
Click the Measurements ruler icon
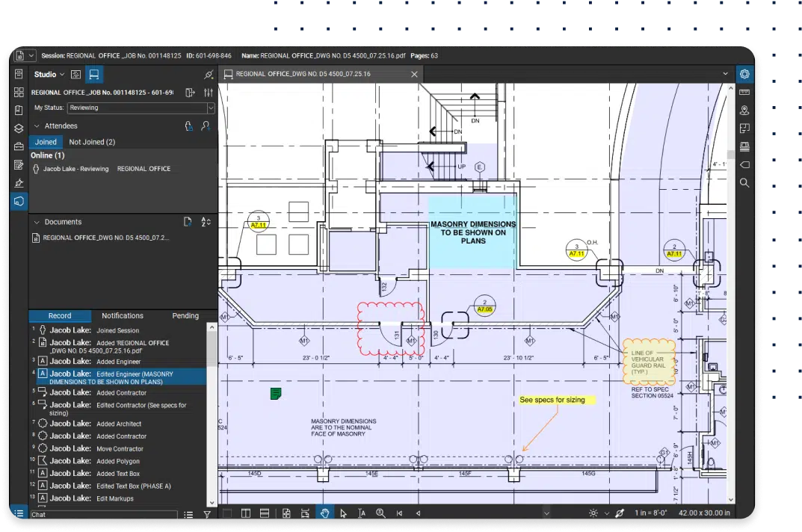(744, 92)
